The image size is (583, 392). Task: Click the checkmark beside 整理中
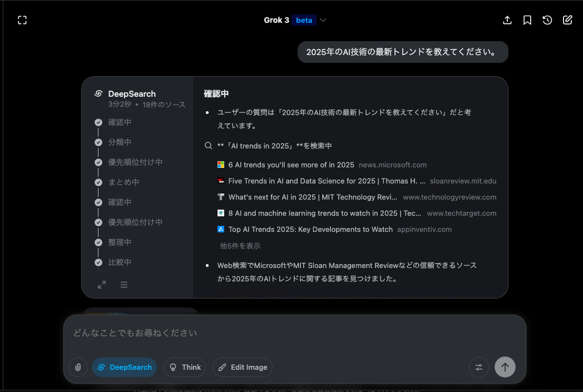click(98, 242)
